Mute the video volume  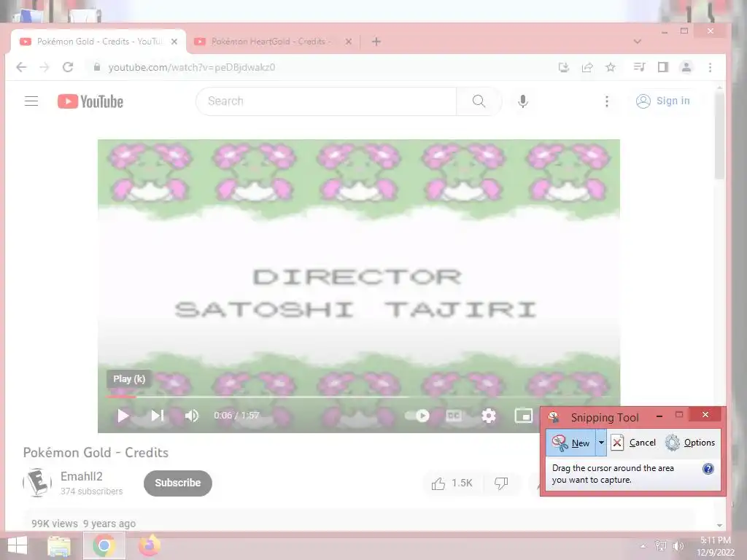192,416
